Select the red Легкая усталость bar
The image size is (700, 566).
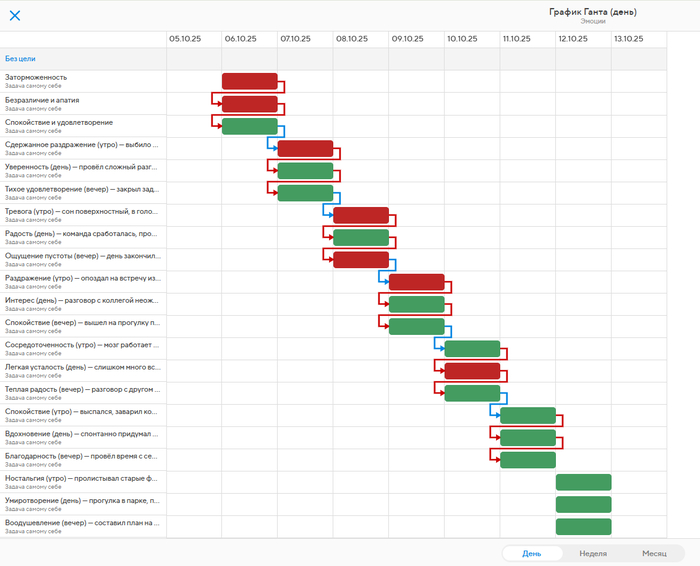[x=472, y=371]
